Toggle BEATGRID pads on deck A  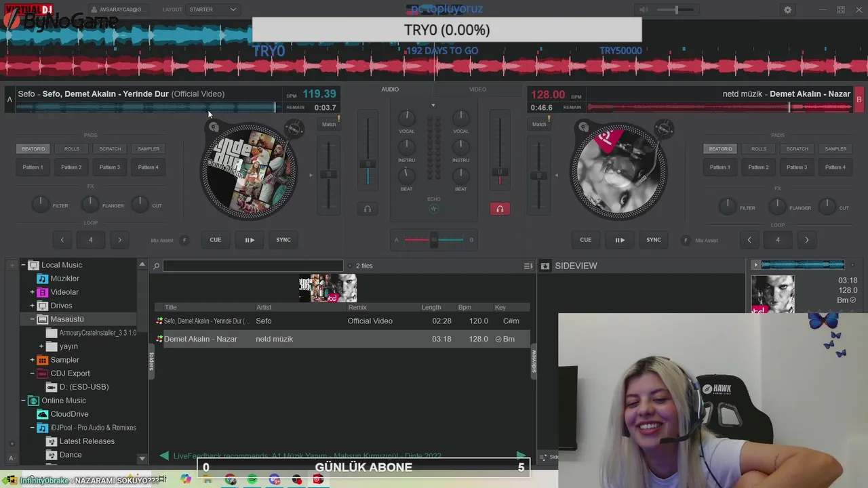(x=33, y=148)
